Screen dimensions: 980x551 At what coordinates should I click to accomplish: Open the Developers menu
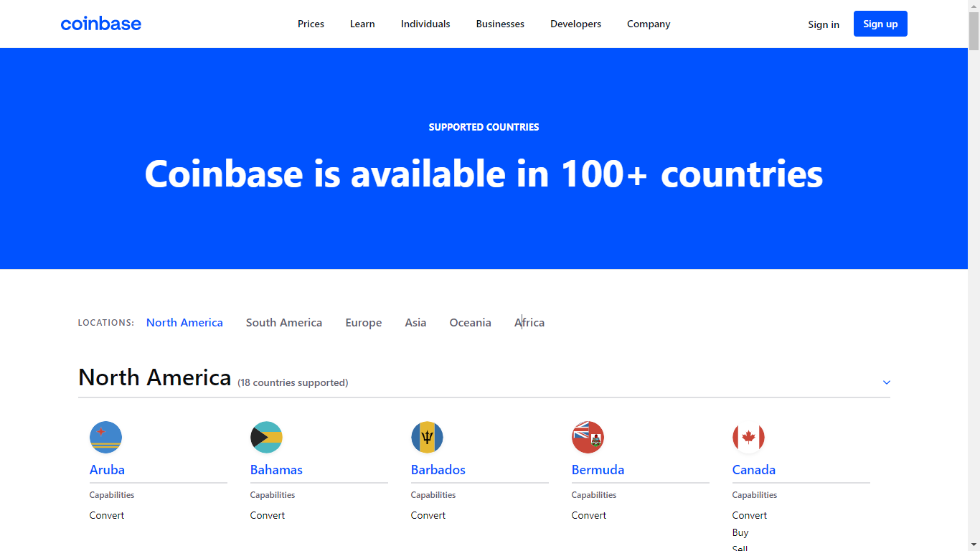pyautogui.click(x=576, y=24)
